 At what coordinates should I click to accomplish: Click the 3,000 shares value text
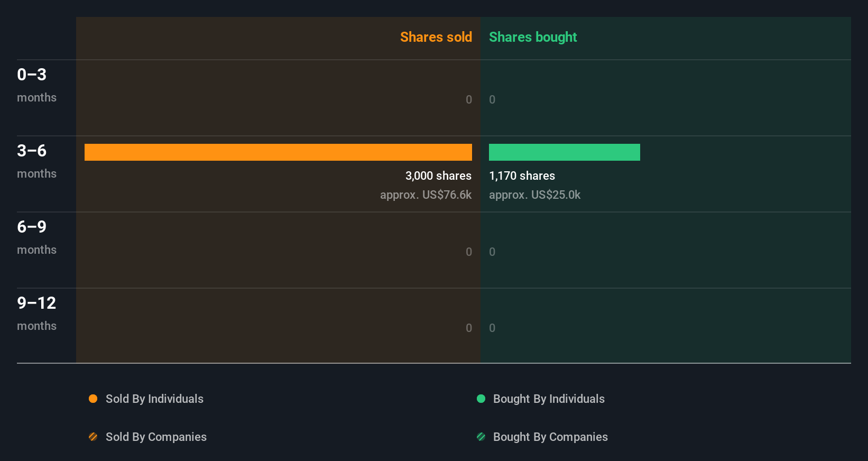(438, 176)
